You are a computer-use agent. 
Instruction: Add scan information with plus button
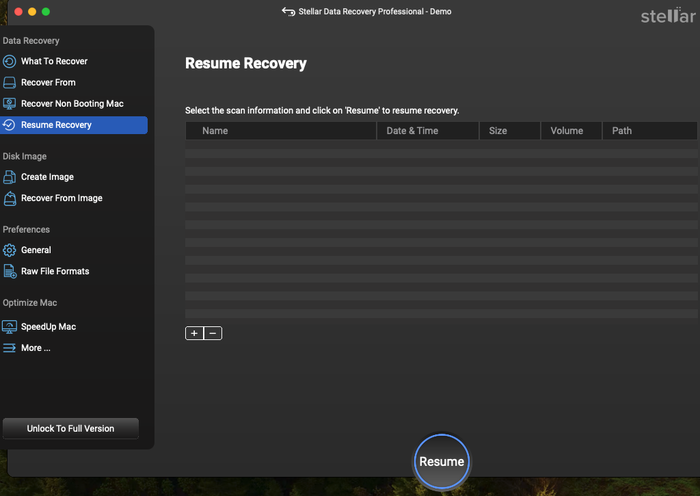tap(194, 333)
